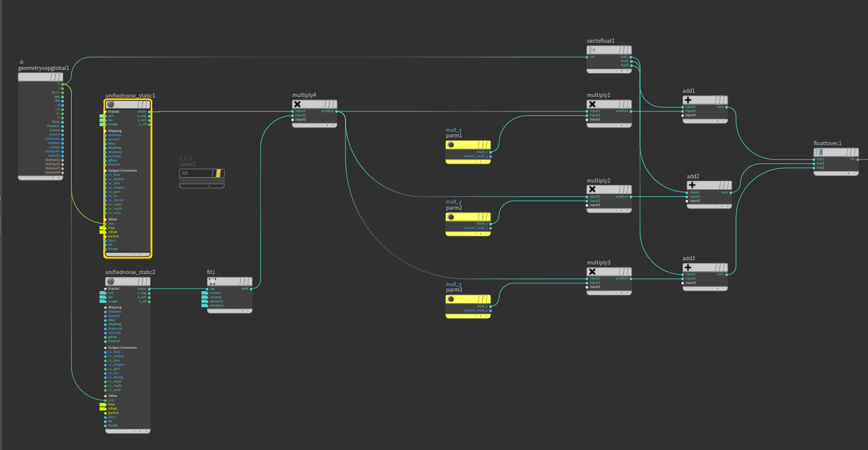Click the sum output dot on add2
Image resolution: width=868 pixels, height=450 pixels.
[x=731, y=192]
